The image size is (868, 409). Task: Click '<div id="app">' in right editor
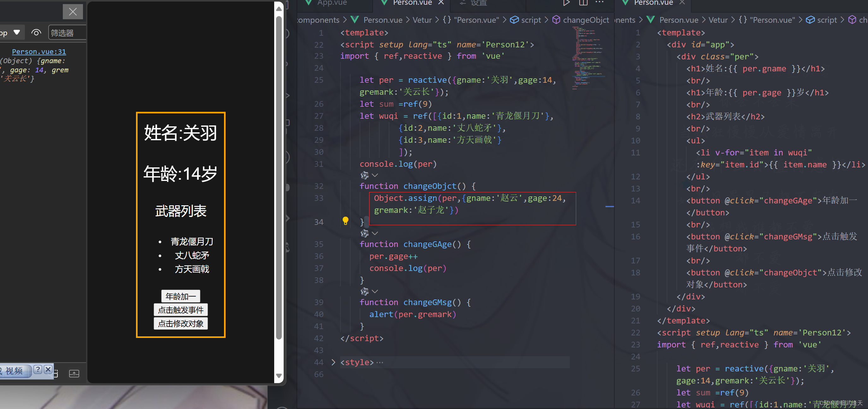700,45
